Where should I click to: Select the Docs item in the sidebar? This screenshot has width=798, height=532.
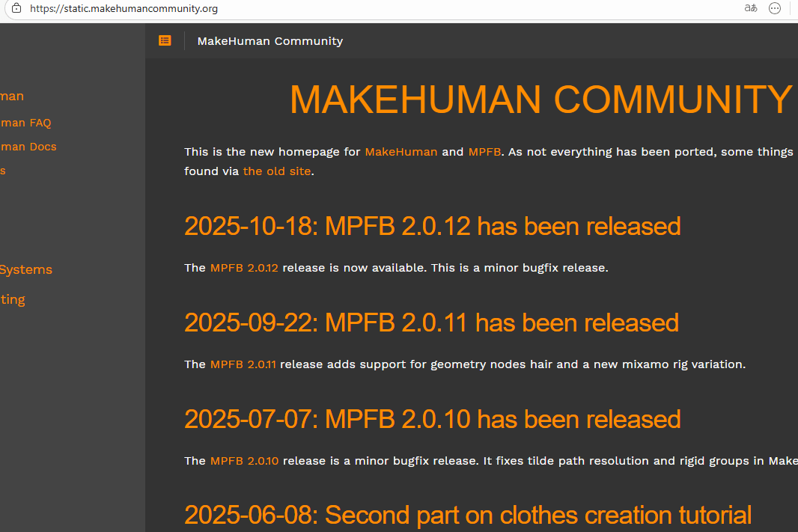(28, 147)
